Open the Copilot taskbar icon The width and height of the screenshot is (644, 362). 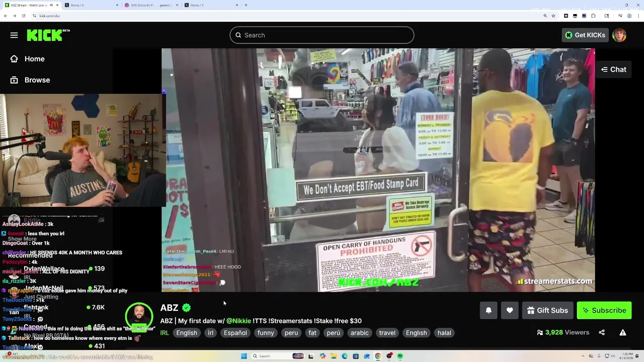click(x=323, y=356)
